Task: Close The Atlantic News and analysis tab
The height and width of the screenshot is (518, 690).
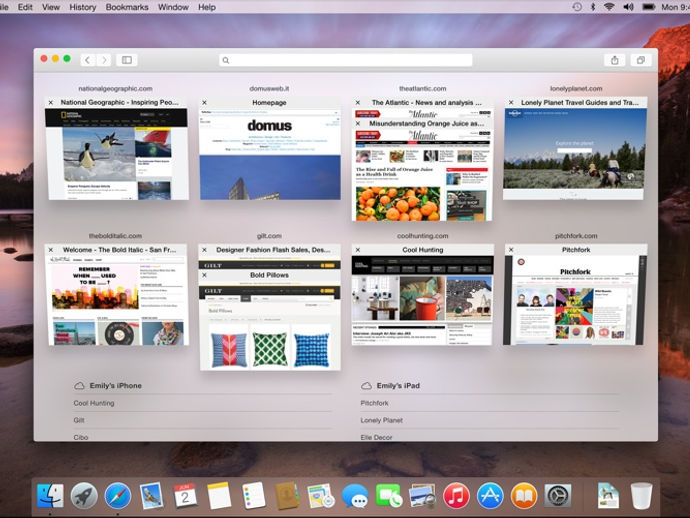Action: tap(358, 103)
